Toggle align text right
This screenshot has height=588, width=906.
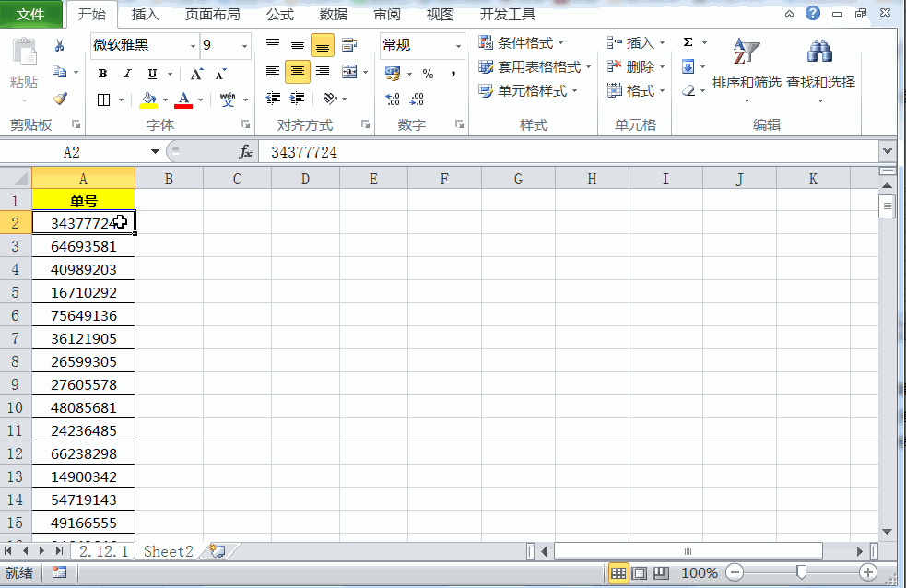[323, 72]
